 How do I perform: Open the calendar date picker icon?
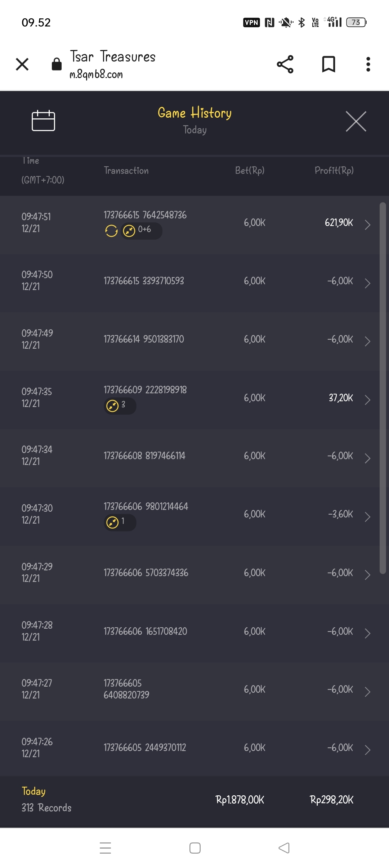[43, 121]
